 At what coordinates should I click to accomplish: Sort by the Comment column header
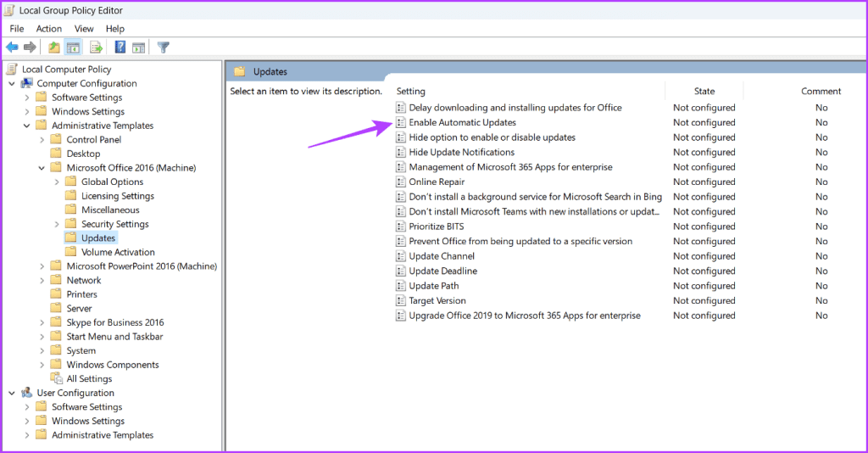coord(821,91)
